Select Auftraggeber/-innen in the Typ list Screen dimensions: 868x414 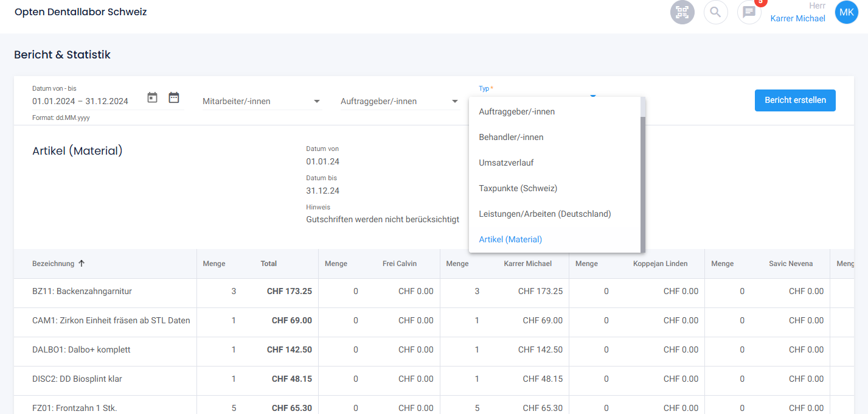pyautogui.click(x=516, y=111)
